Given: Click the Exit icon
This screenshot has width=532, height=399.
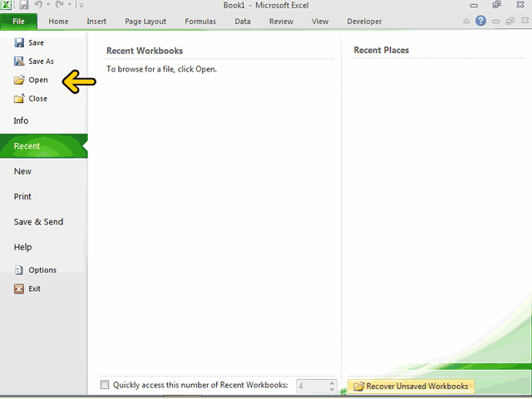Looking at the screenshot, I should [x=19, y=288].
